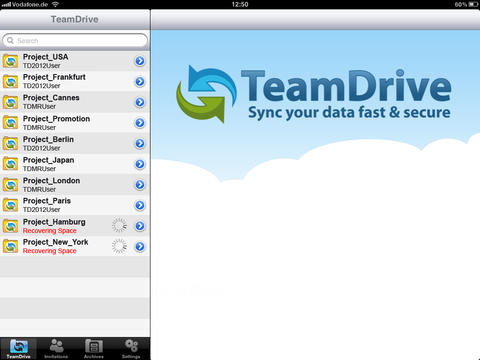Switch to the TeamDrive bottom tab
The image size is (480, 360).
(x=19, y=349)
